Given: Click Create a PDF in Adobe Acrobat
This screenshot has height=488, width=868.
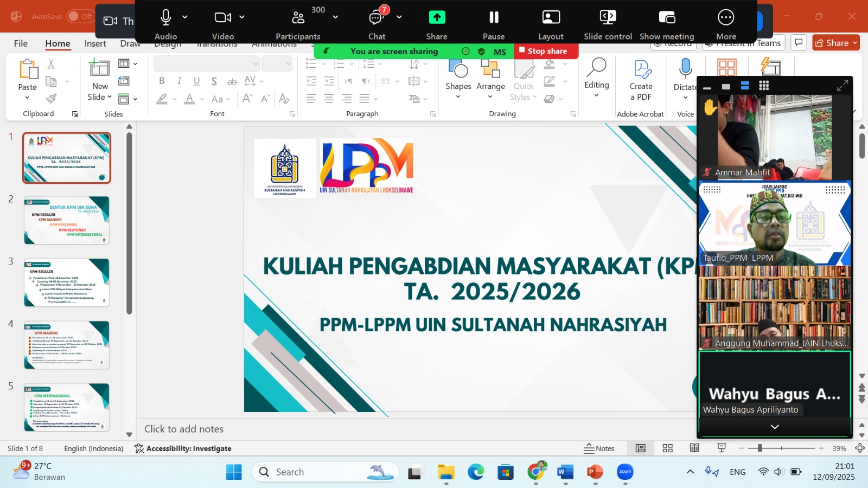Looking at the screenshot, I should (x=641, y=80).
